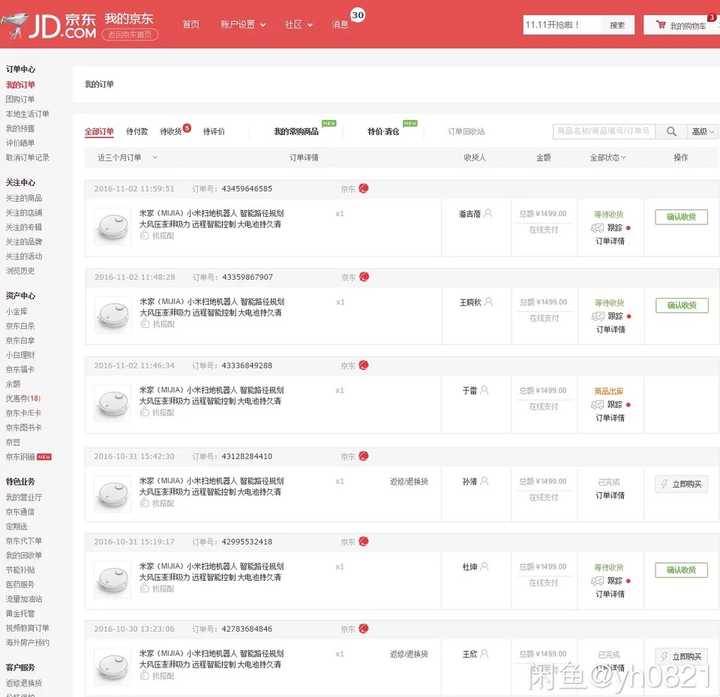The height and width of the screenshot is (697, 720).
Task: Open 订单详情 for order 43128284410
Action: (x=610, y=495)
